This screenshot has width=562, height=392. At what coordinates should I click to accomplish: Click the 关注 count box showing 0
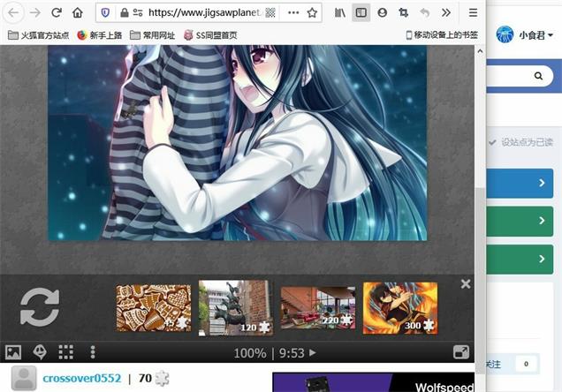pos(526,364)
